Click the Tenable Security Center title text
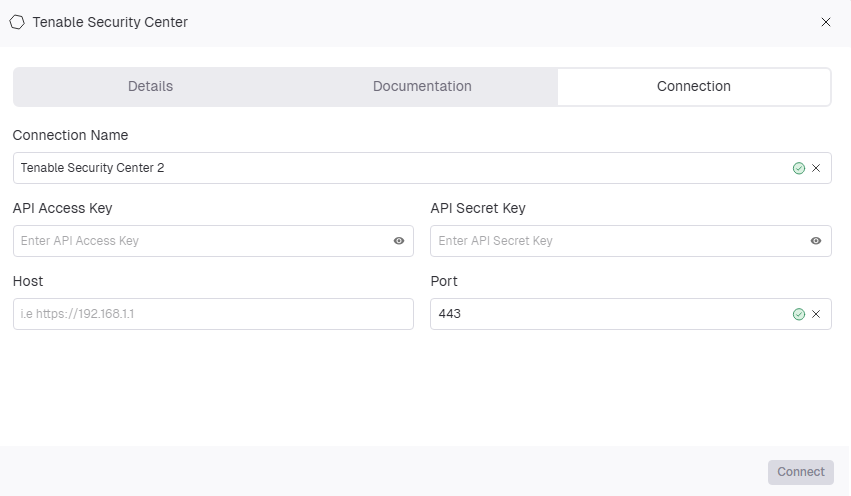This screenshot has height=496, width=851. point(110,22)
